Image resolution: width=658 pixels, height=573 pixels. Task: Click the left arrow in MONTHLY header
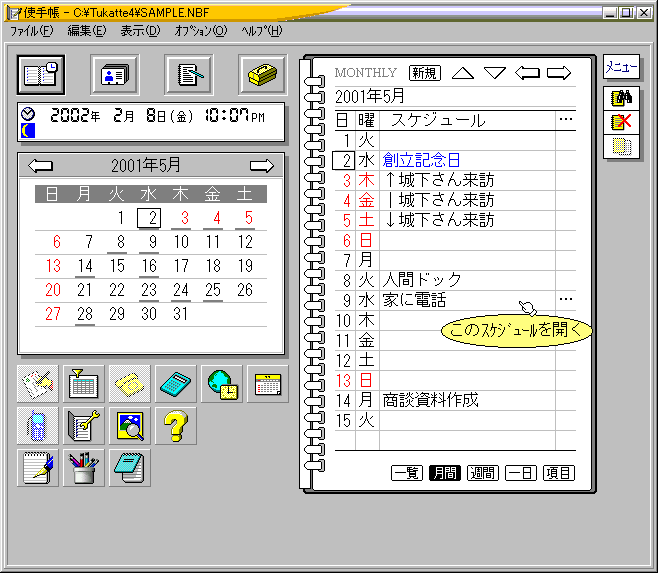(527, 73)
